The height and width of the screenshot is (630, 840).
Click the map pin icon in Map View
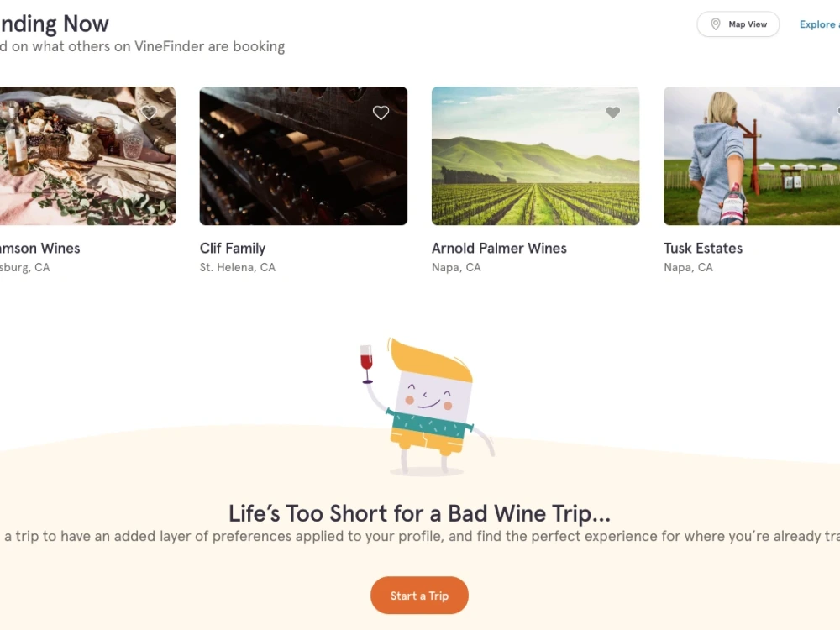coord(715,24)
